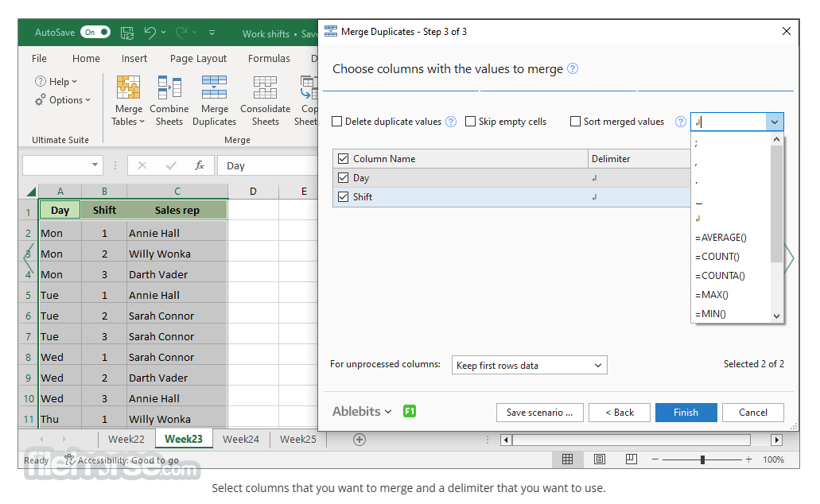Click the zoom out minus icon
This screenshot has width=820, height=504.
pos(655,459)
